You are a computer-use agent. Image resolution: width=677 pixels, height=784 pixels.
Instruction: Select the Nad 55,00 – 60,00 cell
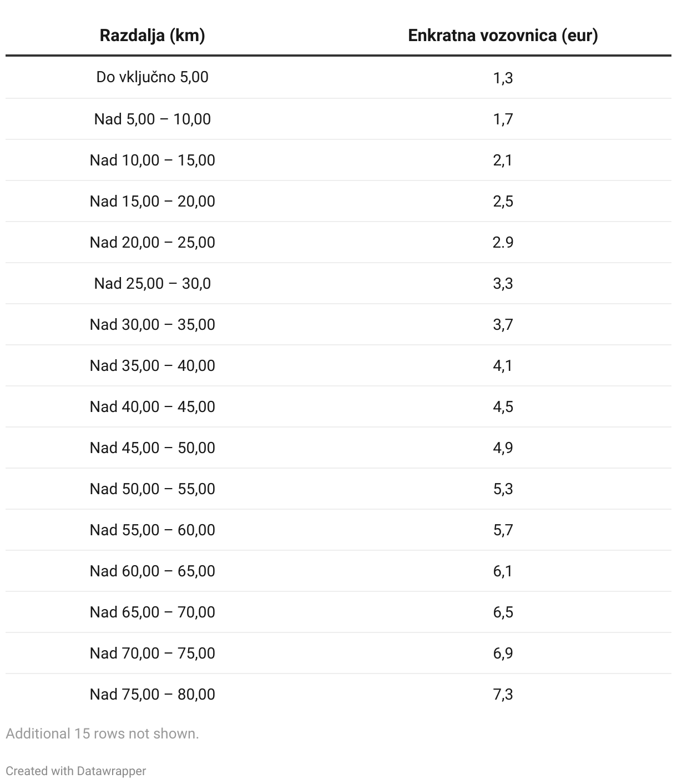pyautogui.click(x=152, y=530)
